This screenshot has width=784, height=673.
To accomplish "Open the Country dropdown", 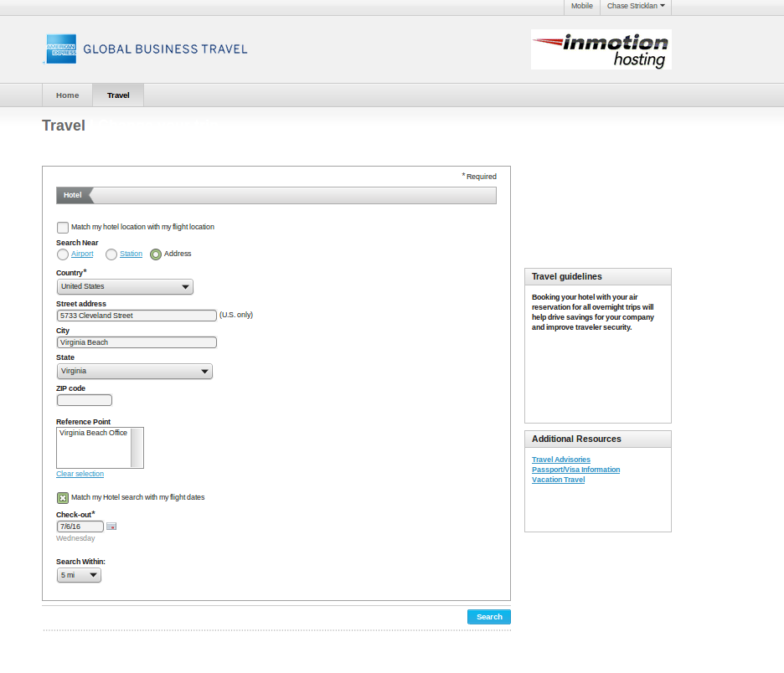I will (x=125, y=287).
